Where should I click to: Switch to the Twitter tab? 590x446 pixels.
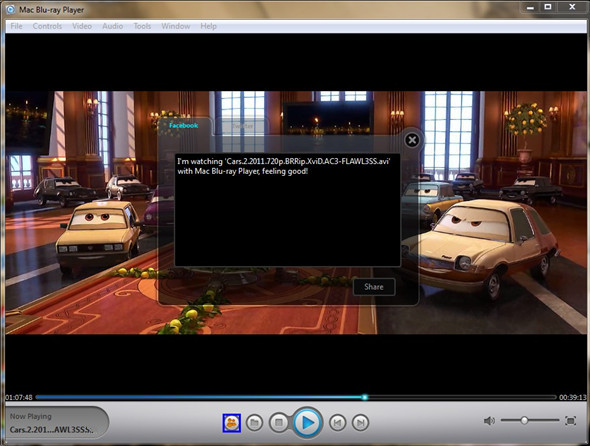[243, 126]
